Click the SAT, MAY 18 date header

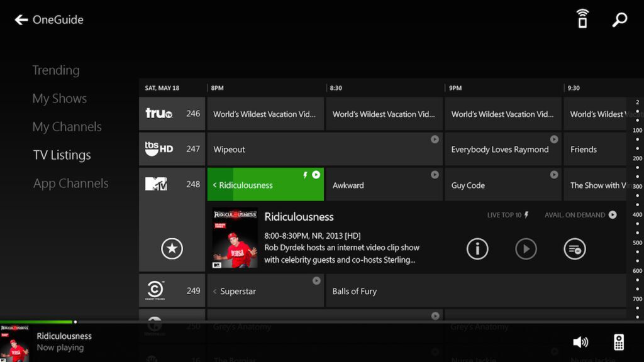coord(162,88)
